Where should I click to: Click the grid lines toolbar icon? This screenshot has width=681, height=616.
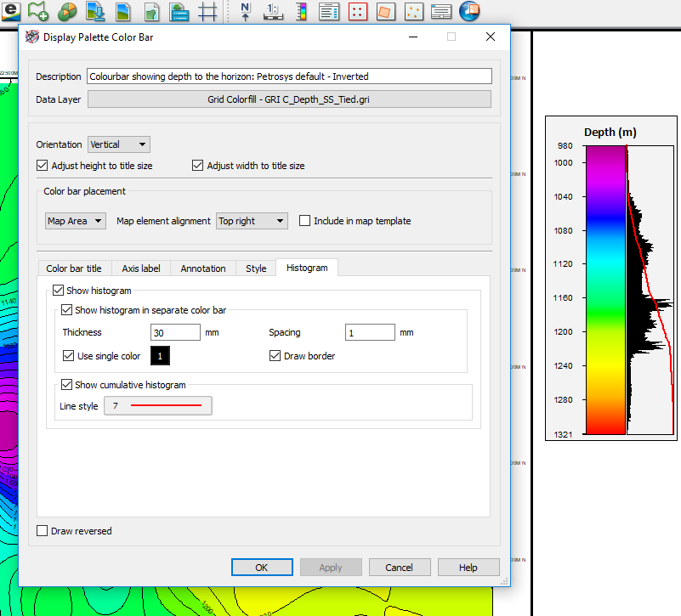point(207,12)
